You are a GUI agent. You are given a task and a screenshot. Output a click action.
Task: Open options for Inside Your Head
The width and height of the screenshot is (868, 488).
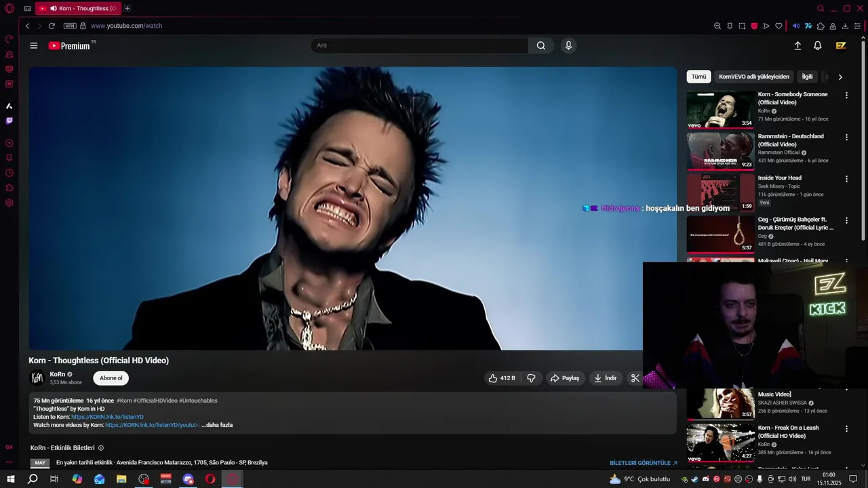tap(846, 179)
